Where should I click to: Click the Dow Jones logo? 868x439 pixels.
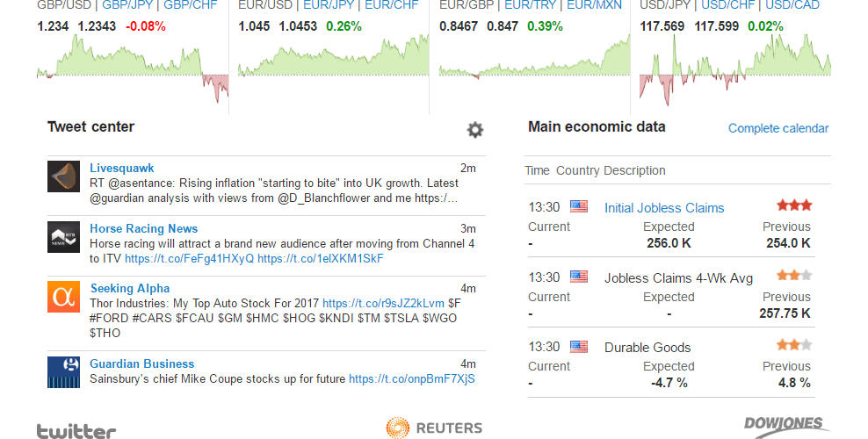tap(786, 427)
